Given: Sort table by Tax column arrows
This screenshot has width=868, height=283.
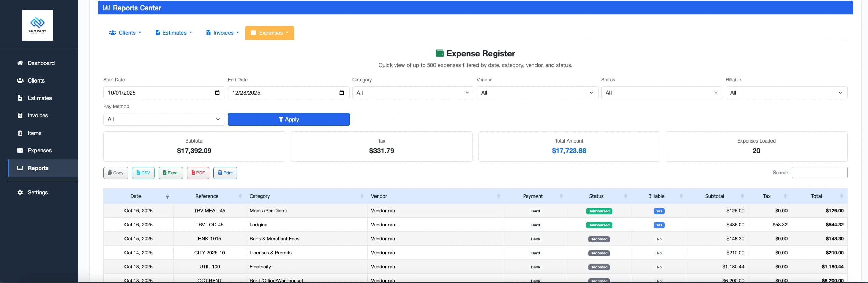Looking at the screenshot, I should (785, 196).
